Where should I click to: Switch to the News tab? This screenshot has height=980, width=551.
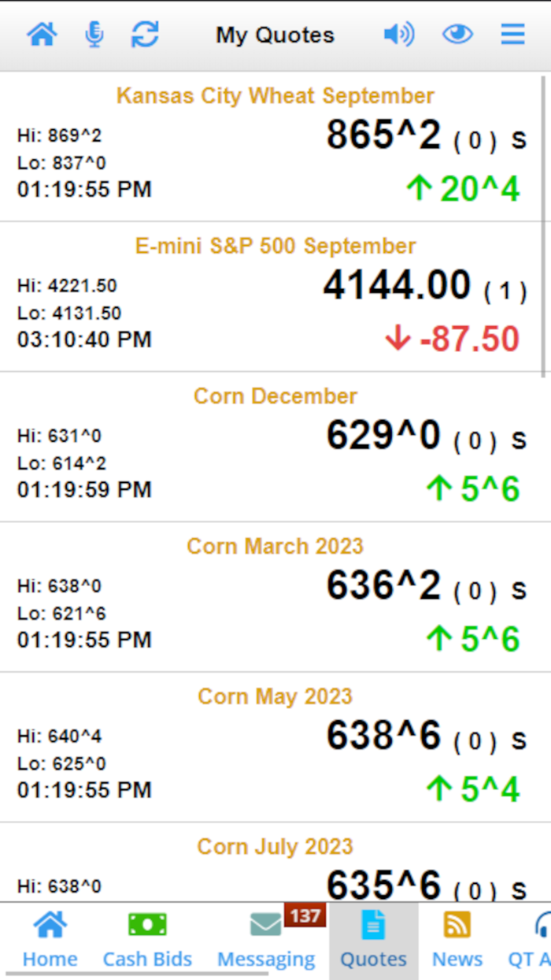457,937
